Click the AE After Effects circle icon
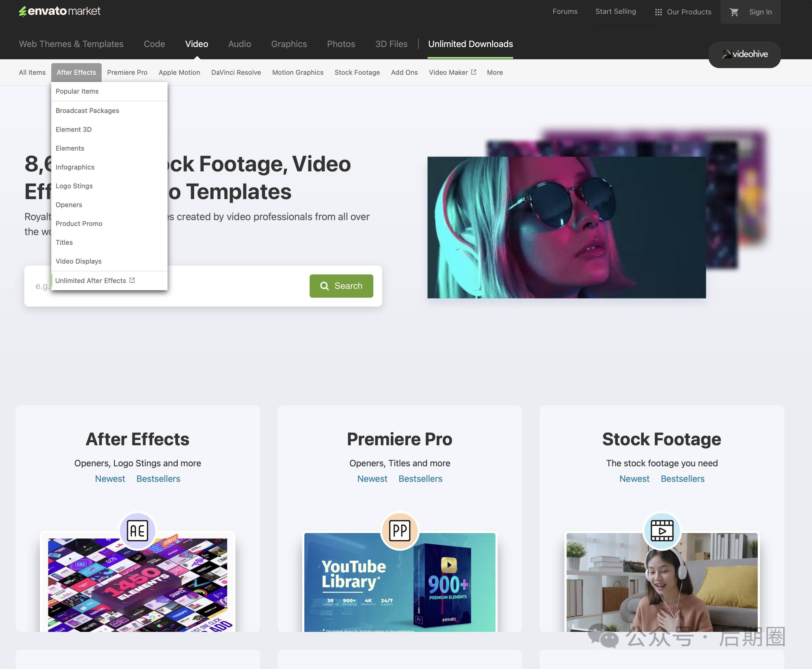This screenshot has width=812, height=669. click(x=138, y=531)
